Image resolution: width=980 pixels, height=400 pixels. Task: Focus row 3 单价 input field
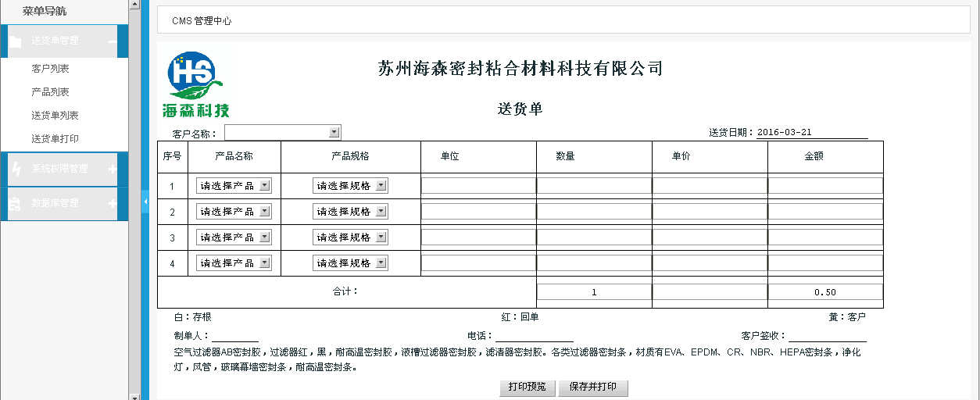[x=710, y=237]
